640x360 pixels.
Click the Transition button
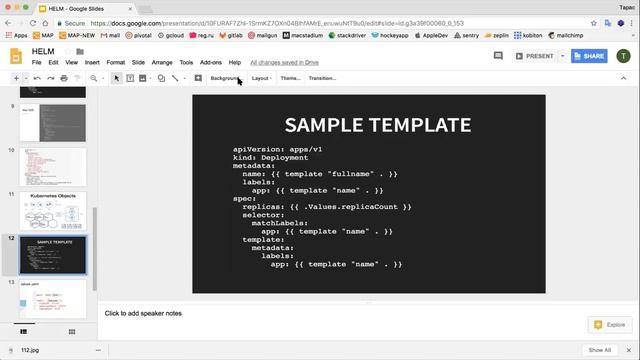click(x=322, y=78)
